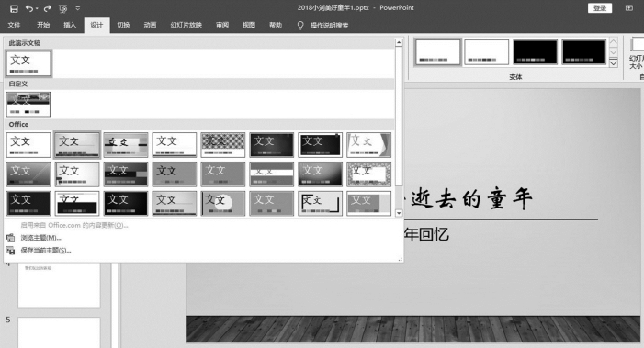
Task: Select slide 5 thumbnail in slide panel
Action: click(59, 332)
